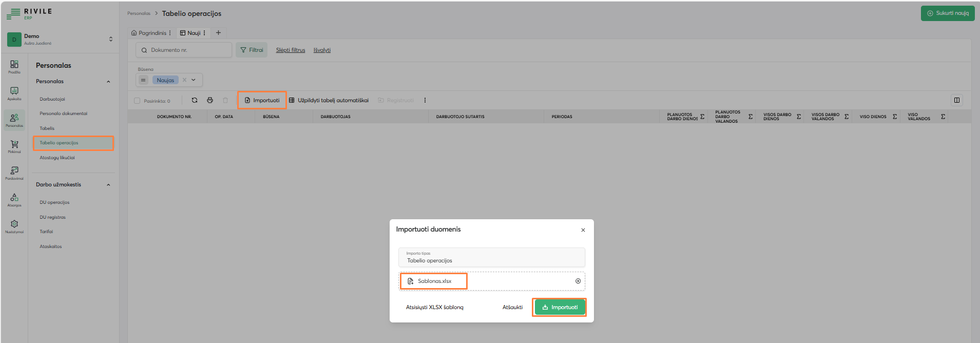Open the Demo company switcher

click(x=110, y=39)
